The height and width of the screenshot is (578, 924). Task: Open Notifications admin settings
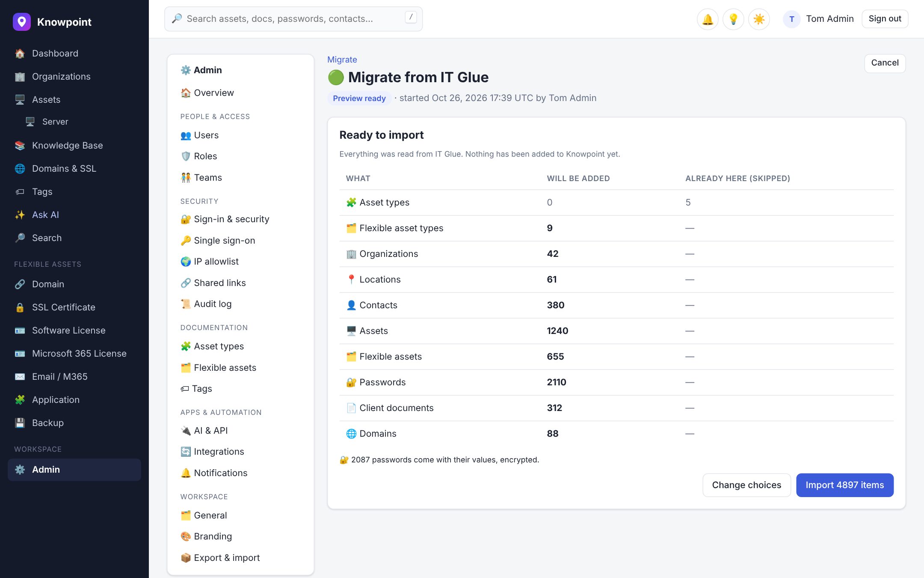(240, 473)
